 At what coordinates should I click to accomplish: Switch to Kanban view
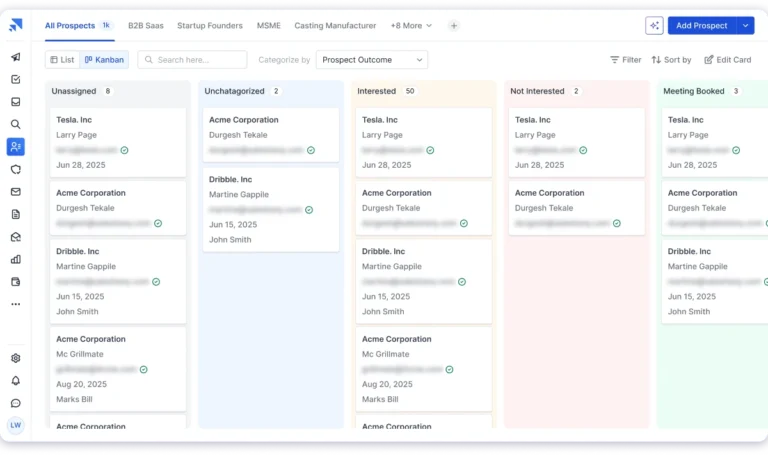tap(104, 60)
